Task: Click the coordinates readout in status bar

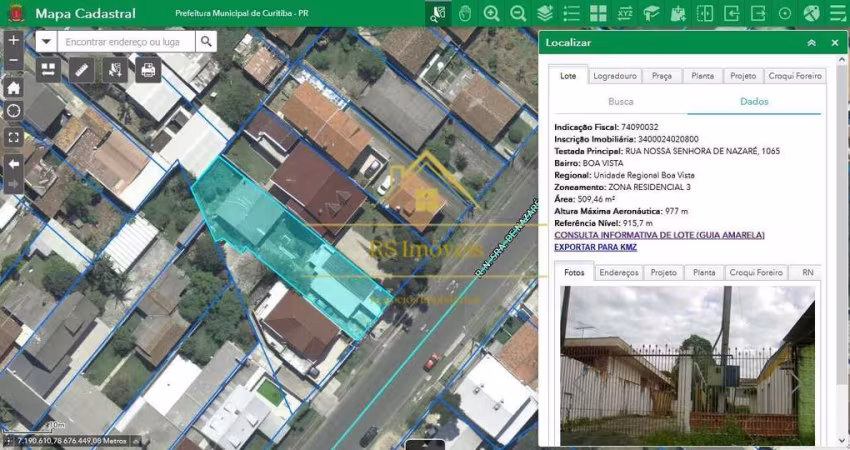Action: tap(72, 441)
